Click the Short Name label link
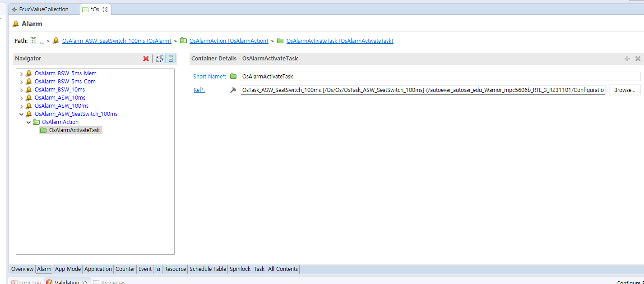Image resolution: width=644 pixels, height=284 pixels. 209,77
